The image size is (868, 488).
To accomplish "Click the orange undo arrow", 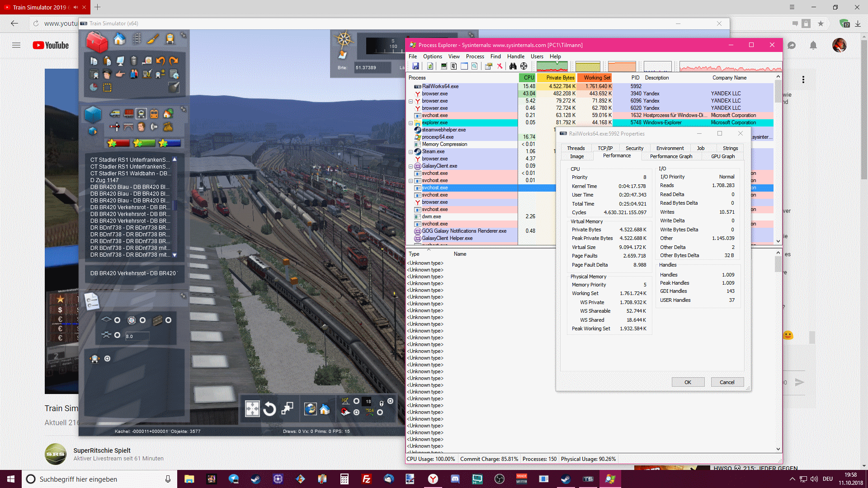I will pyautogui.click(x=160, y=61).
